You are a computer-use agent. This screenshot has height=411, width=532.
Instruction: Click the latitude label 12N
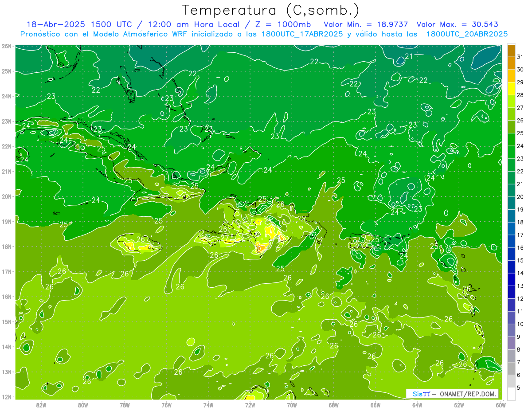point(7,397)
